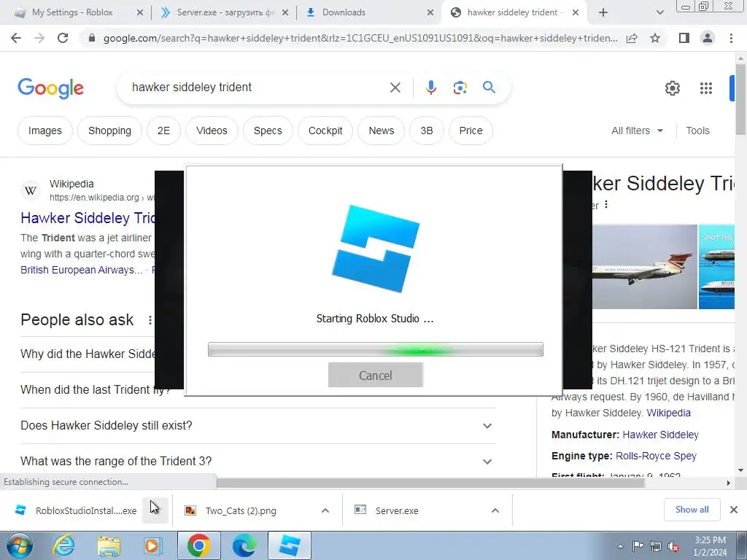Cancel the Roblox Studio startup
The width and height of the screenshot is (747, 560).
click(x=376, y=376)
